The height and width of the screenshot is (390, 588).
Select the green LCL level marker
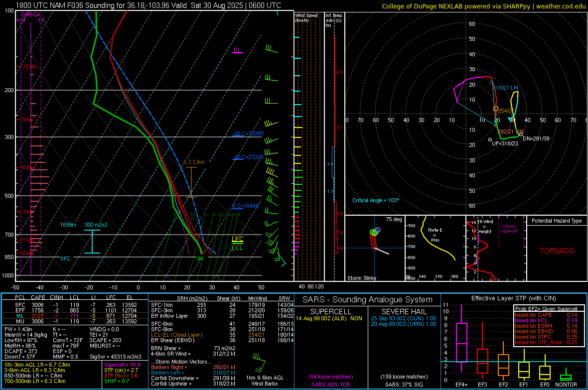(237, 248)
